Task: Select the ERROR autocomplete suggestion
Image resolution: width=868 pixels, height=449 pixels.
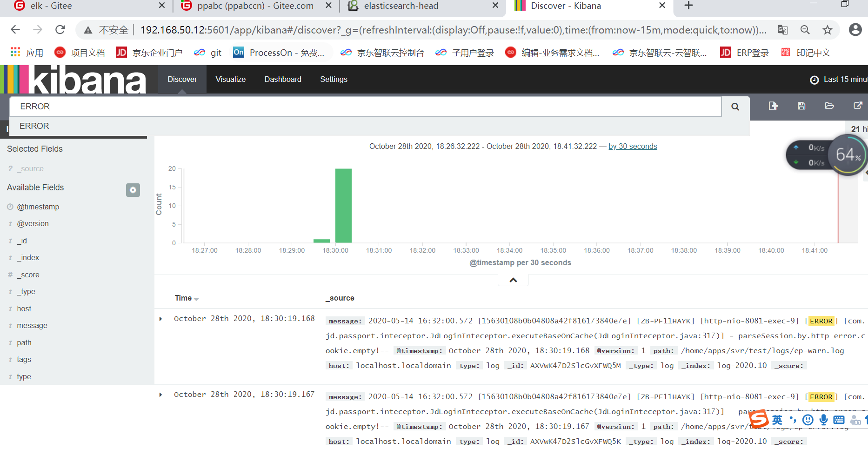Action: click(379, 126)
